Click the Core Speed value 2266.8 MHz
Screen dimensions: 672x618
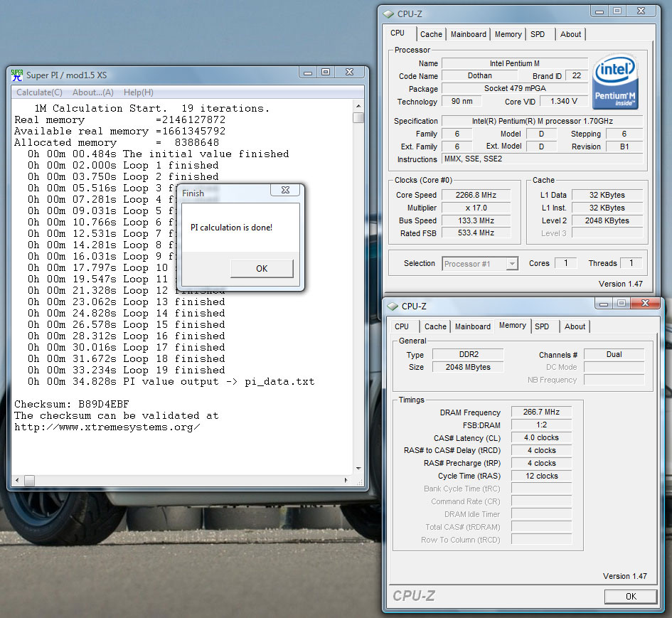click(x=476, y=195)
